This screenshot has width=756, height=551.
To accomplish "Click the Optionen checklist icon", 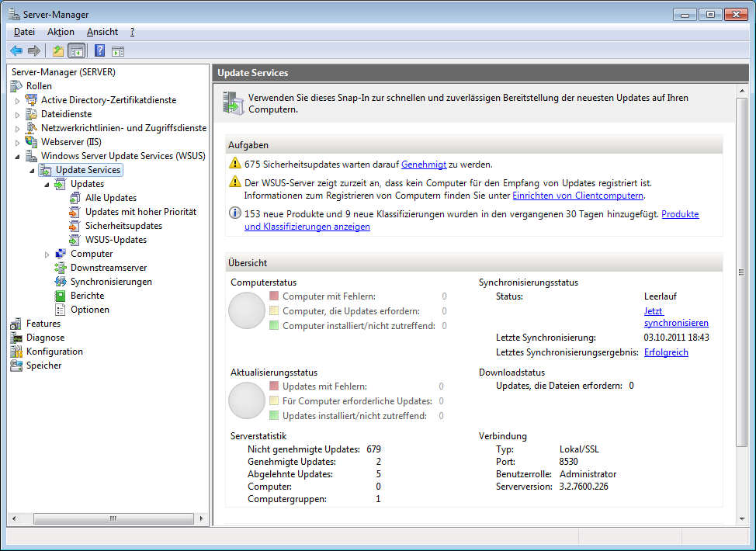I will coord(61,310).
